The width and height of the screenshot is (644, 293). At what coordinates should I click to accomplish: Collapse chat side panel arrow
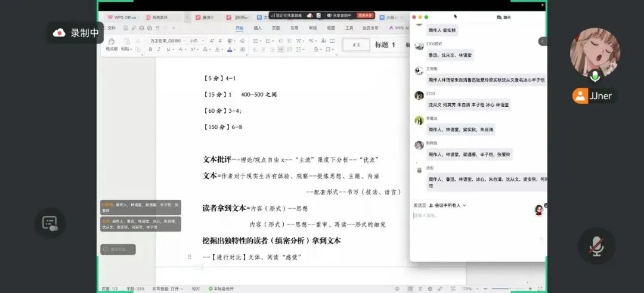point(542,41)
